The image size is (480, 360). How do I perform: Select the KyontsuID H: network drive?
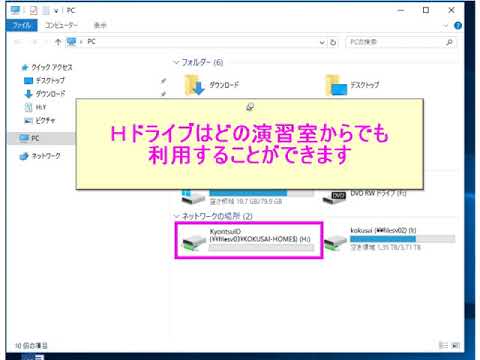tap(249, 240)
